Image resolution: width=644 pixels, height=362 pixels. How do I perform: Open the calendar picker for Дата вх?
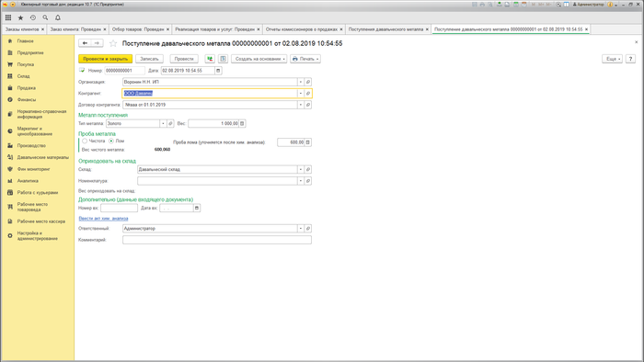[x=197, y=208]
